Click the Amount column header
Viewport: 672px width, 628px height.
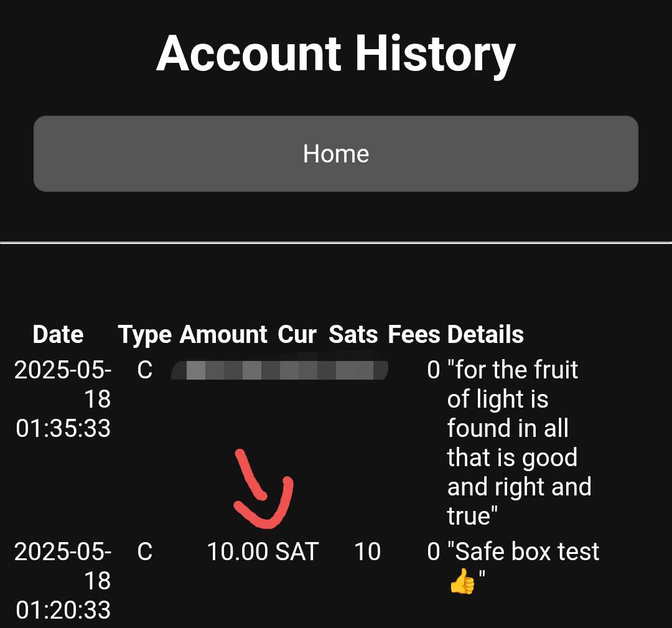pos(223,334)
